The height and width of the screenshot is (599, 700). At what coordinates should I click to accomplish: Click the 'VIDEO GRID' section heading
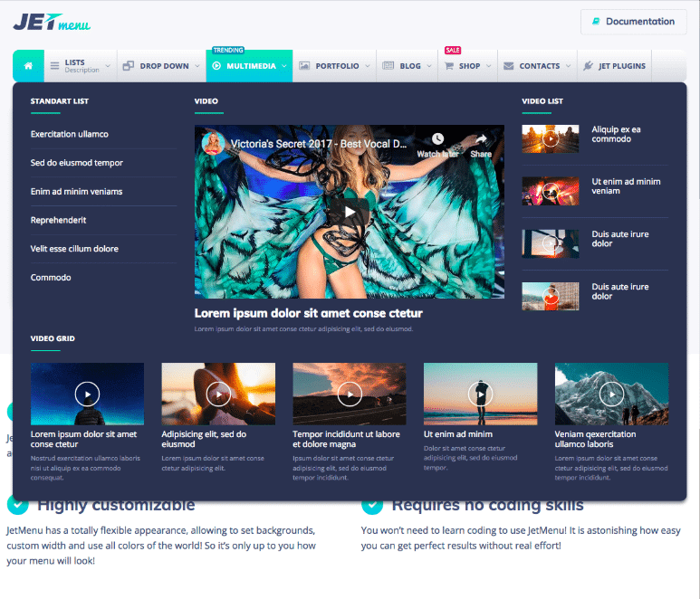(53, 338)
